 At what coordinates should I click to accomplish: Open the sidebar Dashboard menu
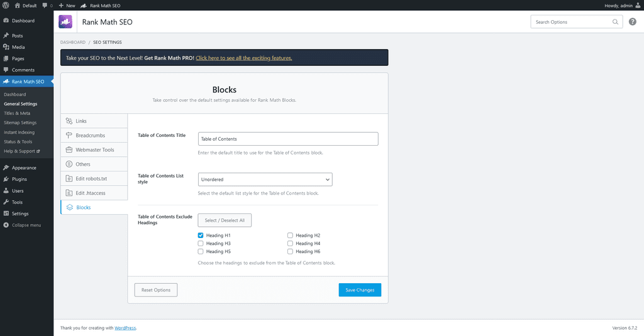[26, 21]
